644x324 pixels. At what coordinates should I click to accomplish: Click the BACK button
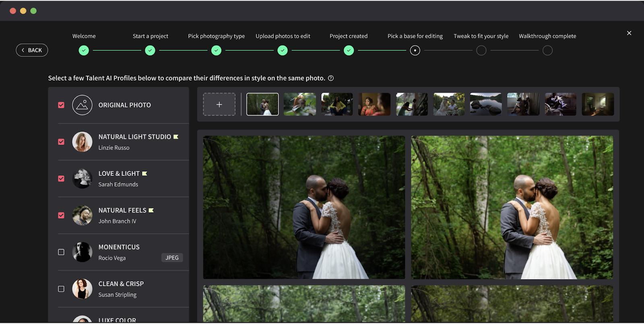[32, 50]
